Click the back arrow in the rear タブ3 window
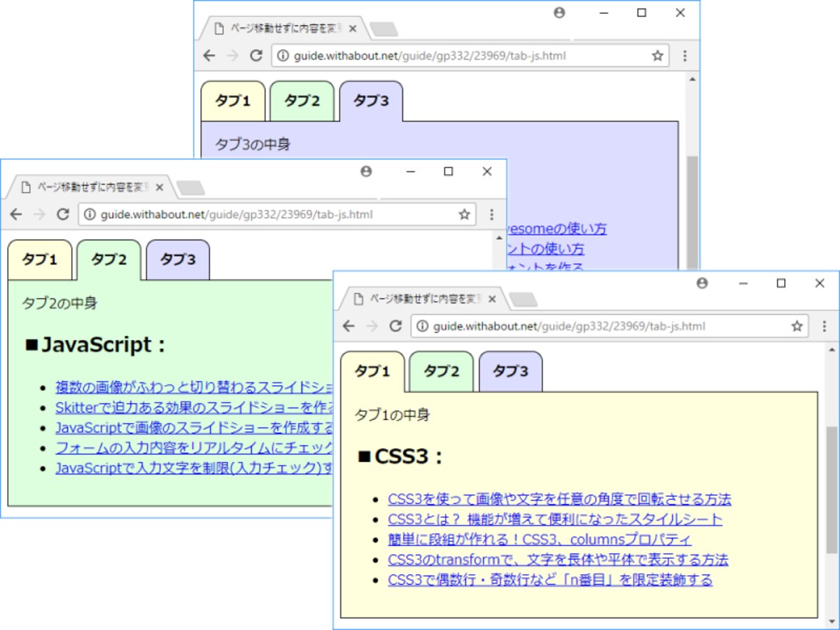This screenshot has width=840, height=630. tap(209, 56)
